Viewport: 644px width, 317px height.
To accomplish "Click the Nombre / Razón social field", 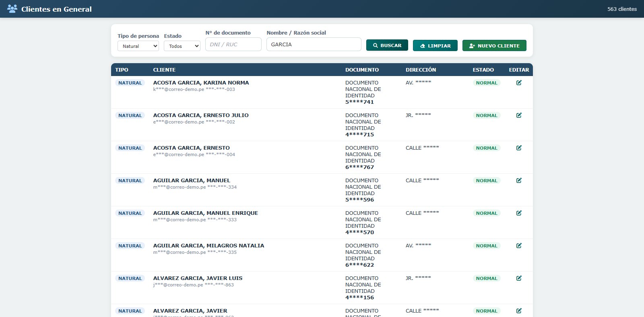I will [314, 44].
